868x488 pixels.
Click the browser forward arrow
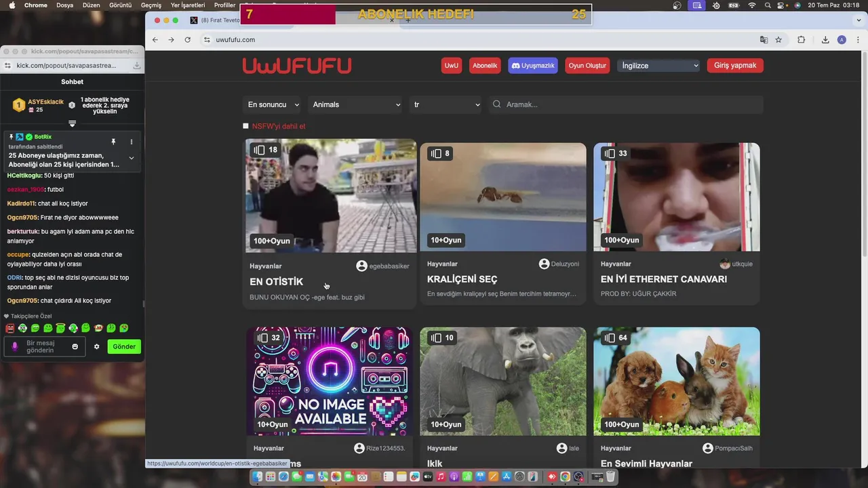point(171,40)
